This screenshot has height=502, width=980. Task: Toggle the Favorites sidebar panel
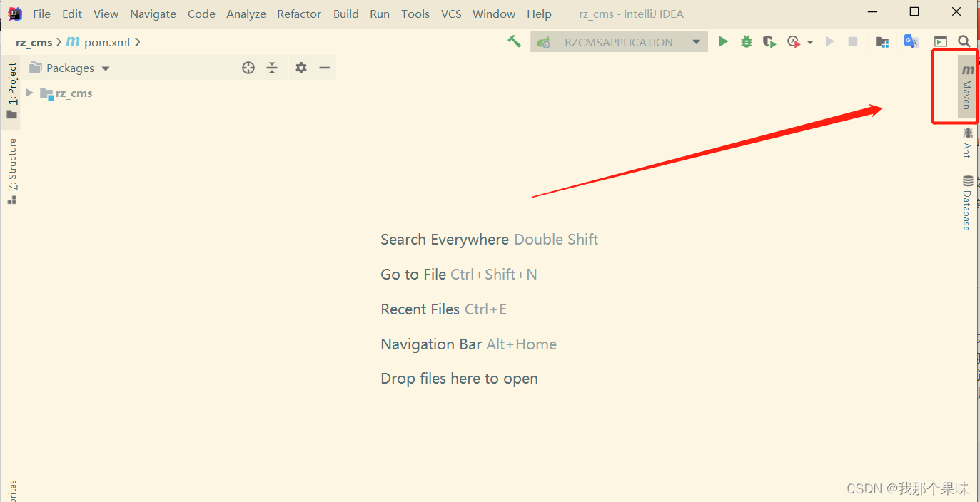[x=11, y=491]
